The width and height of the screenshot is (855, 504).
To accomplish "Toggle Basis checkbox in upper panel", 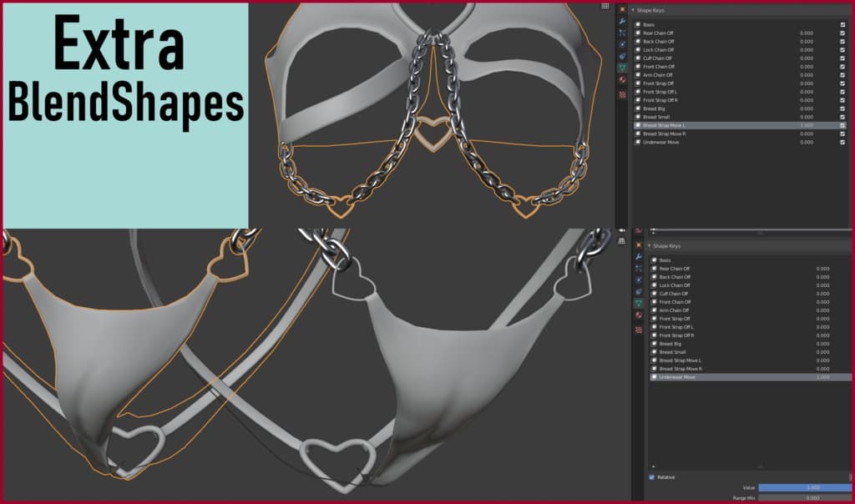I will point(842,24).
